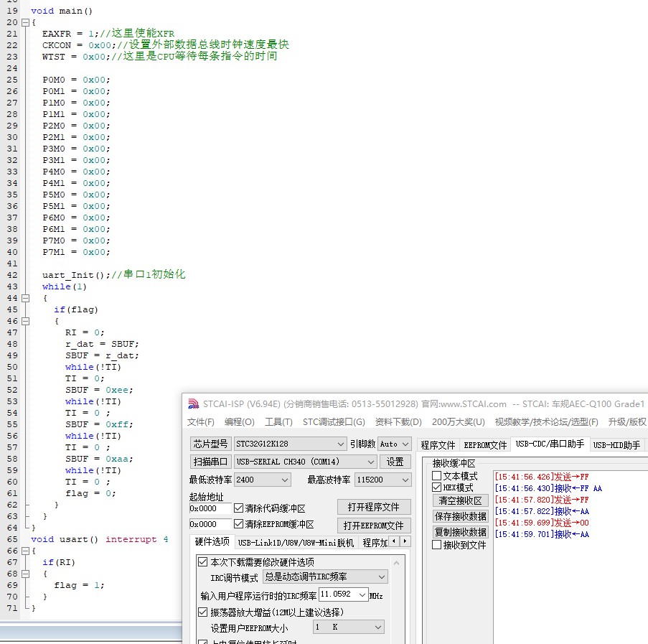
Task: Click the STCAI-ISP application logo icon
Action: tap(194, 403)
